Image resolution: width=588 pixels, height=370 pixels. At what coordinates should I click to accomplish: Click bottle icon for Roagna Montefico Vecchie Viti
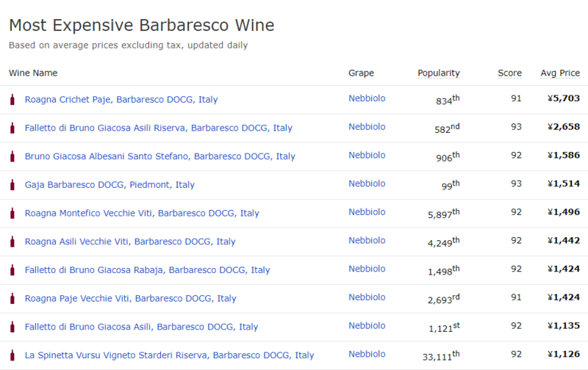[12, 213]
